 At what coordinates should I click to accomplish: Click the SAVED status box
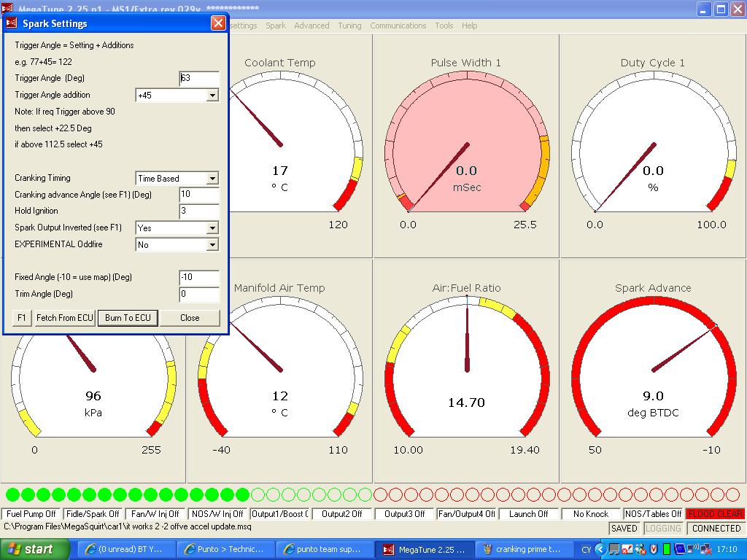coord(624,529)
